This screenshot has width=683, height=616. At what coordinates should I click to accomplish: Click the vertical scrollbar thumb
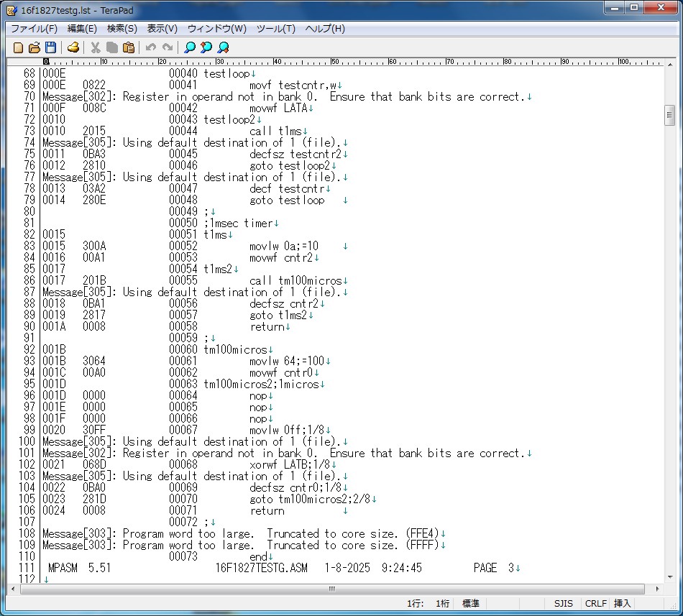(669, 115)
